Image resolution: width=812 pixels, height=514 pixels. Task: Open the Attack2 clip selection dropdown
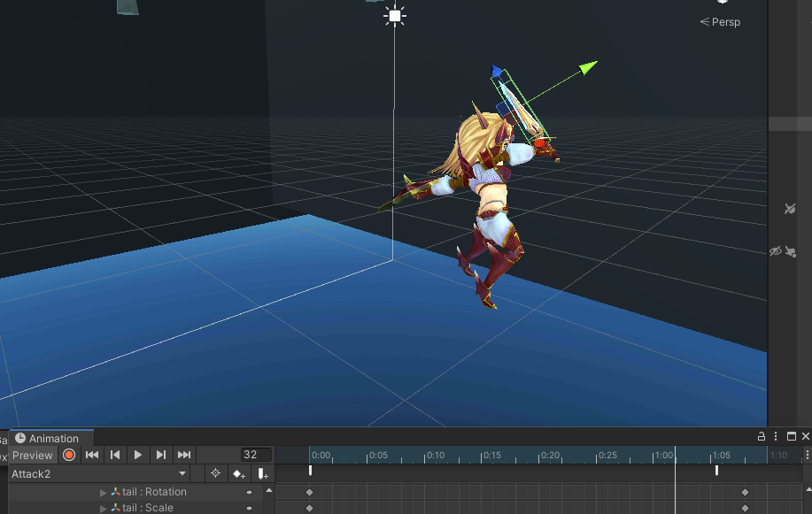(98, 473)
